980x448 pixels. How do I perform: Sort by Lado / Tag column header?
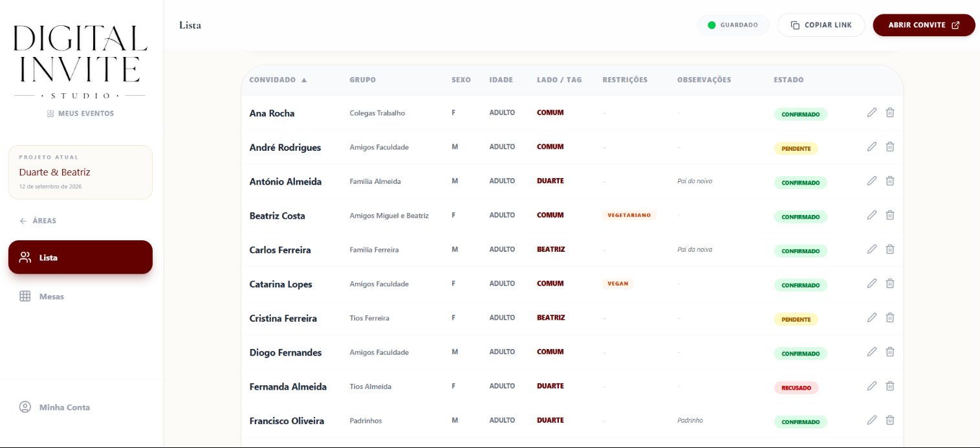[560, 80]
